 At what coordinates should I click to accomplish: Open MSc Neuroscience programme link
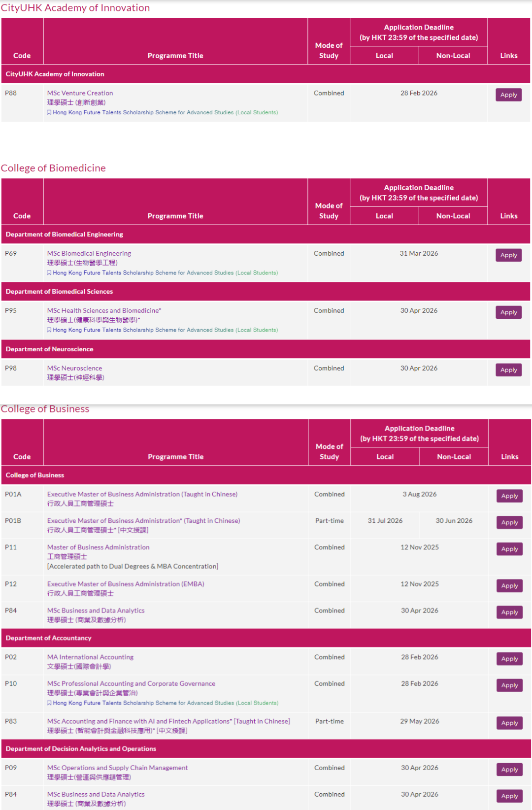[x=74, y=368]
